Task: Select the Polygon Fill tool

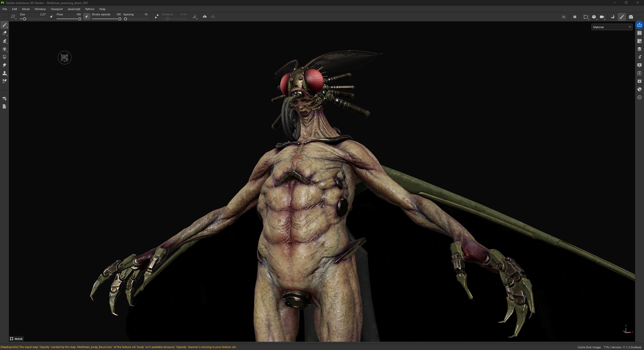Action: click(5, 57)
